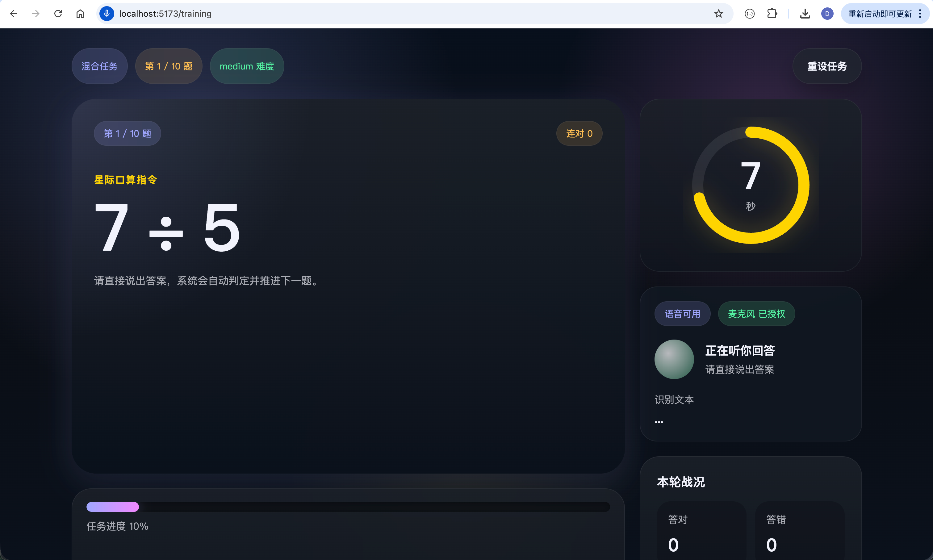Image resolution: width=933 pixels, height=560 pixels.
Task: Click the 本轮战况 heading
Action: [680, 482]
